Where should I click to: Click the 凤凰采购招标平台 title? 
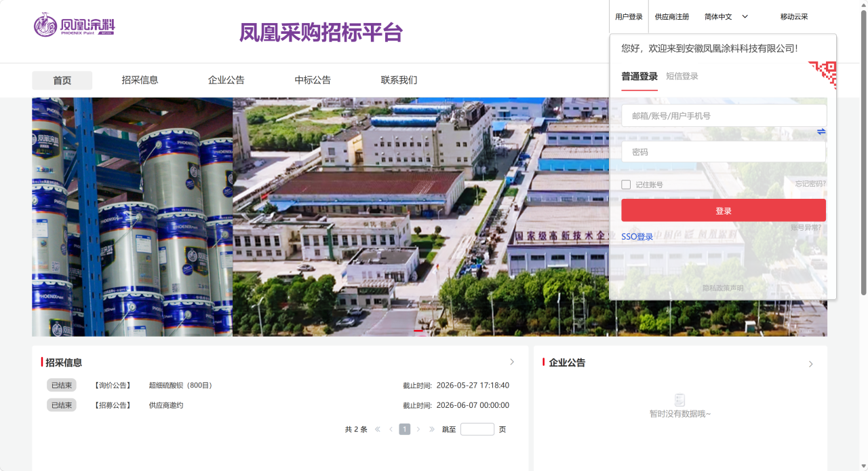click(x=321, y=32)
